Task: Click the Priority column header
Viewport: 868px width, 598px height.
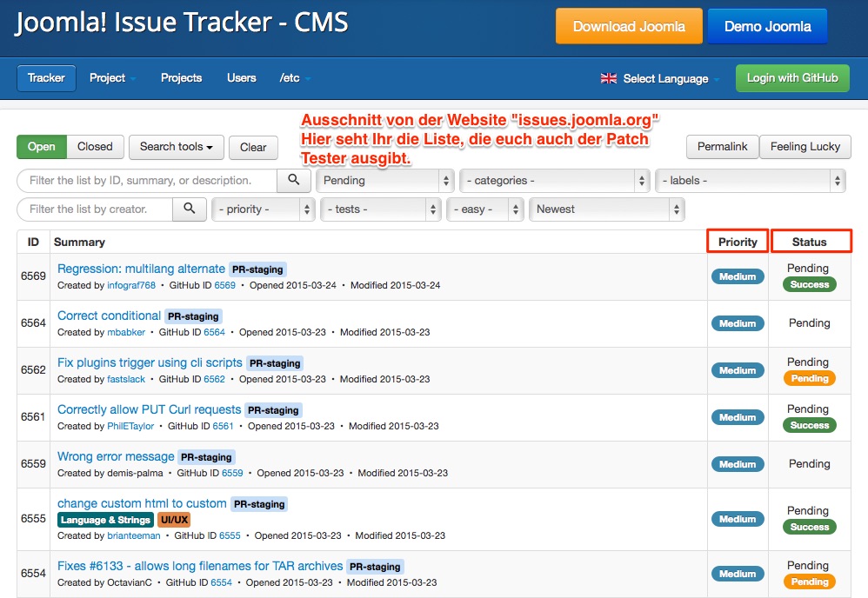Action: point(738,242)
